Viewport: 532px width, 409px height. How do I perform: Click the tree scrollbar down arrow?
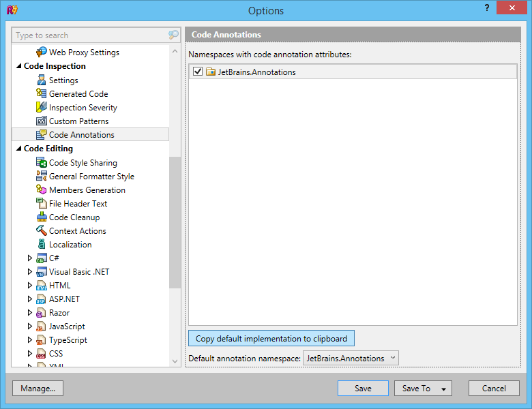[175, 361]
